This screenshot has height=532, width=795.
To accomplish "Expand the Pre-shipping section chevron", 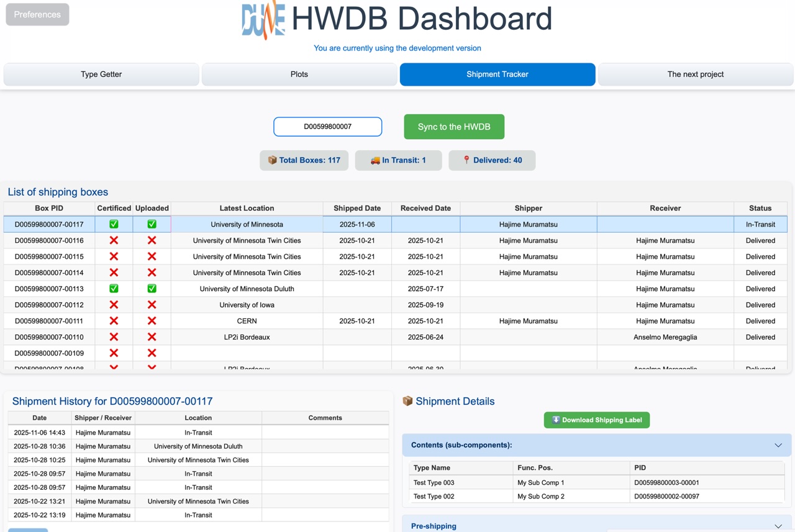I will [778, 526].
